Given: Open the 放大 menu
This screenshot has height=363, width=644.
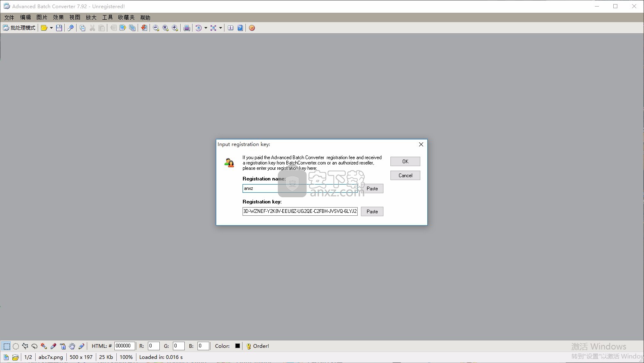Looking at the screenshot, I should 91,17.
